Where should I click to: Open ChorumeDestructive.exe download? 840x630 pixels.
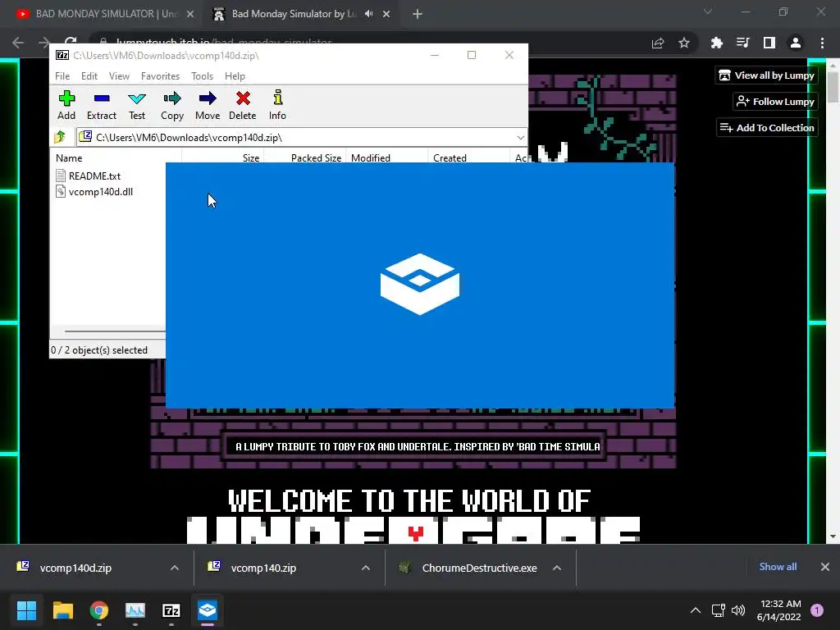coord(478,568)
